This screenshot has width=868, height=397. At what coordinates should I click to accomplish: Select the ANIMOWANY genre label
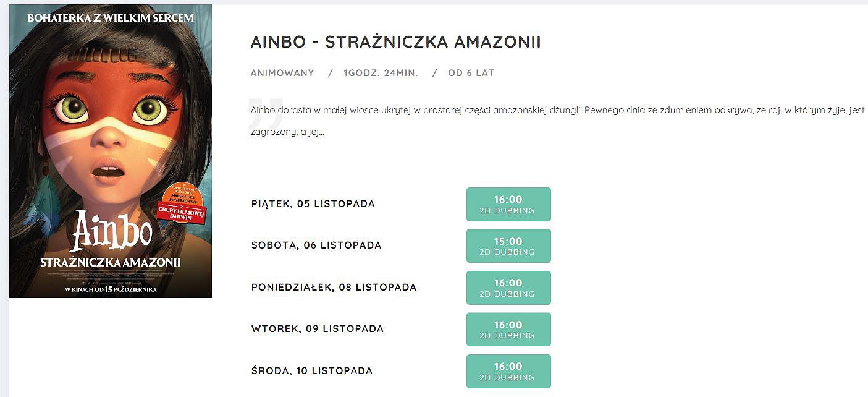point(282,73)
